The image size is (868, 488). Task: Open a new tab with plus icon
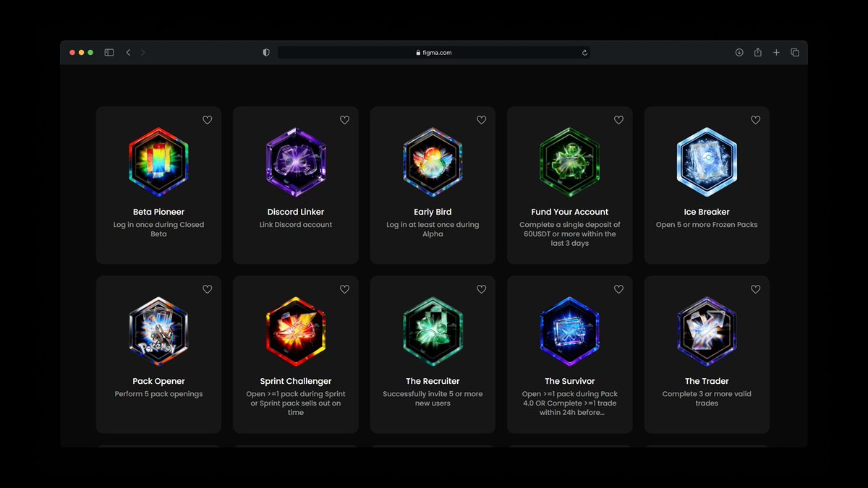pyautogui.click(x=776, y=53)
